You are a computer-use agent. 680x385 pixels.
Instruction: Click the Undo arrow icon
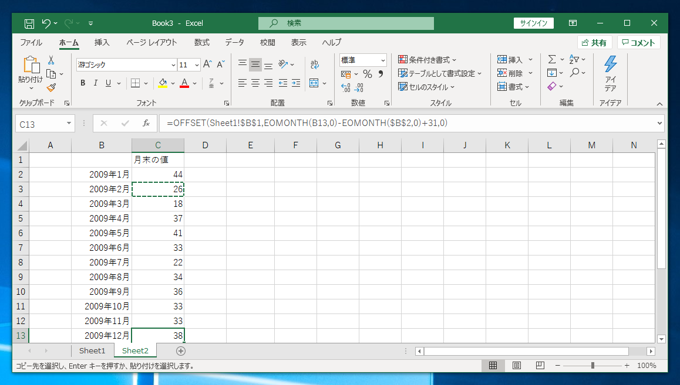point(46,23)
